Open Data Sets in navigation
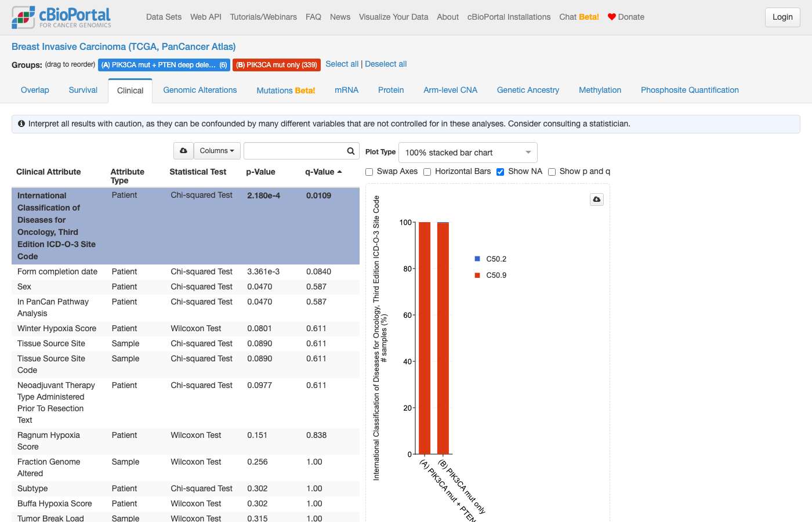 (x=164, y=17)
